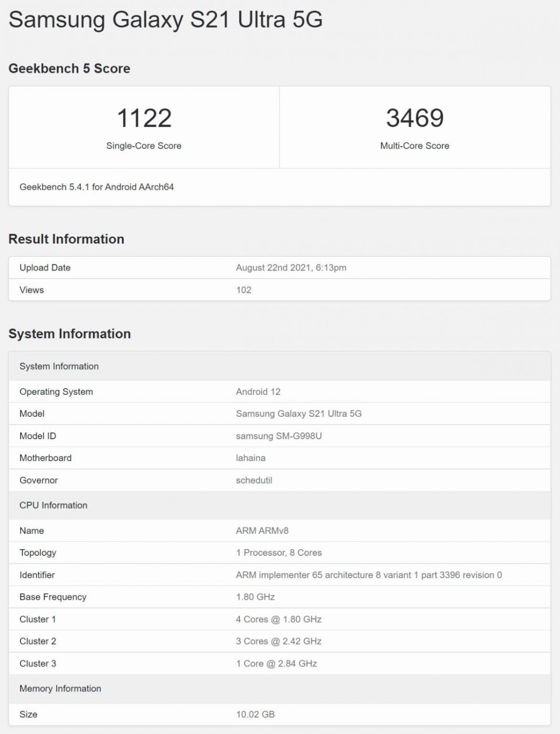Image resolution: width=560 pixels, height=734 pixels.
Task: Select the Android 12 operating system value
Action: [x=258, y=392]
